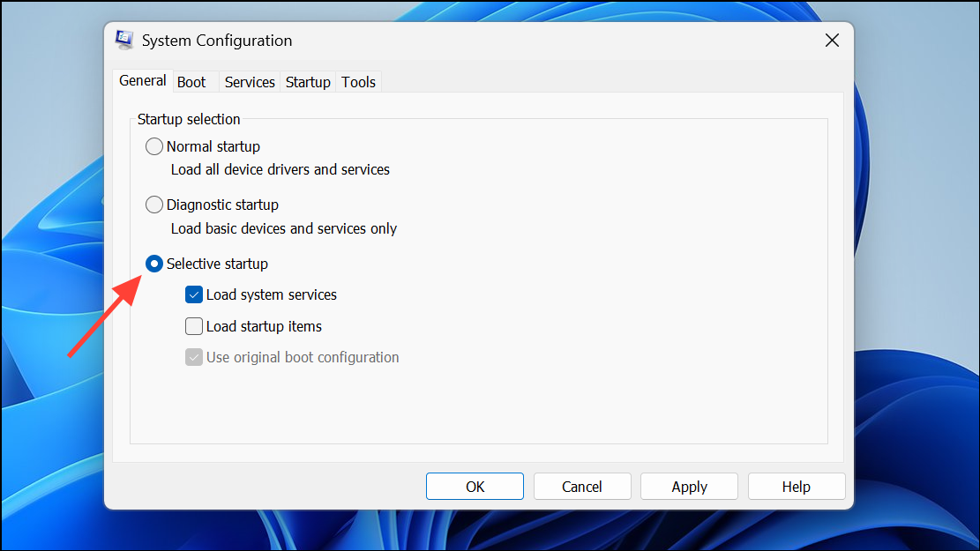Screen dimensions: 980x551
Task: Open Help for System Configuration
Action: (x=796, y=487)
